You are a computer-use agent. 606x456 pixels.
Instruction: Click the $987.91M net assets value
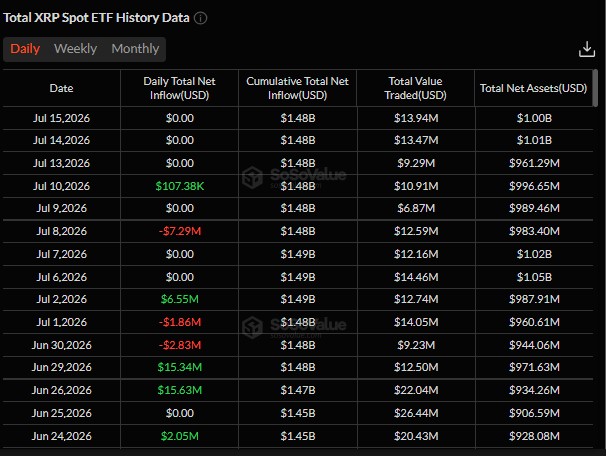(x=534, y=299)
